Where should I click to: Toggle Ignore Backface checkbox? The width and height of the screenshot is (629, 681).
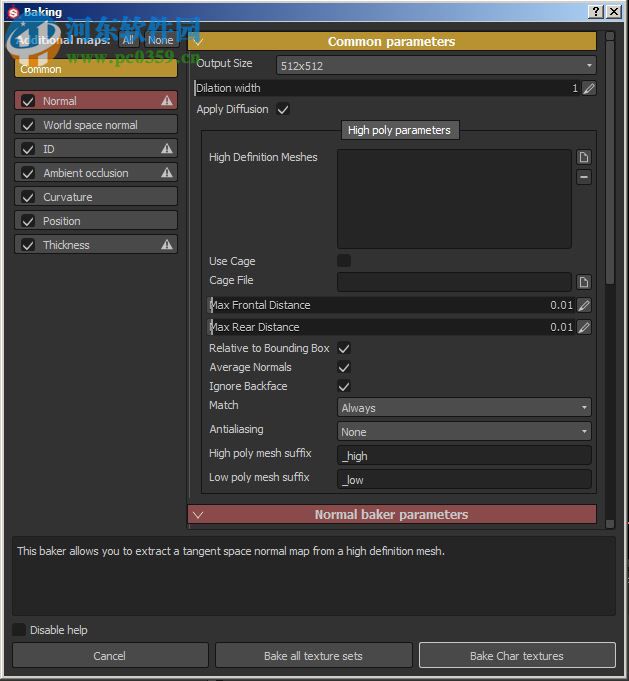(x=344, y=386)
